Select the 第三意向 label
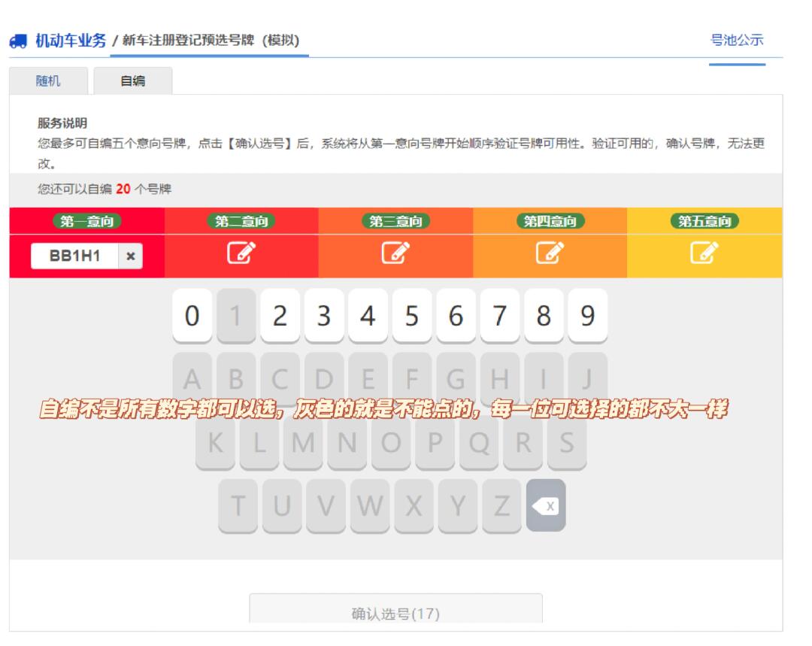The image size is (812, 646). pos(395,221)
